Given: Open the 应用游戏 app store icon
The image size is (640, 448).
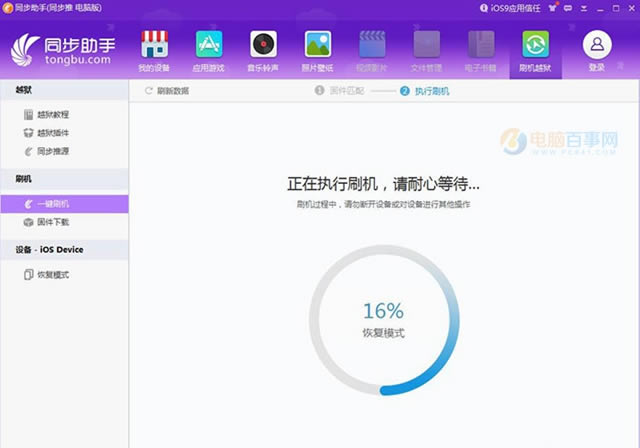Looking at the screenshot, I should tap(208, 50).
